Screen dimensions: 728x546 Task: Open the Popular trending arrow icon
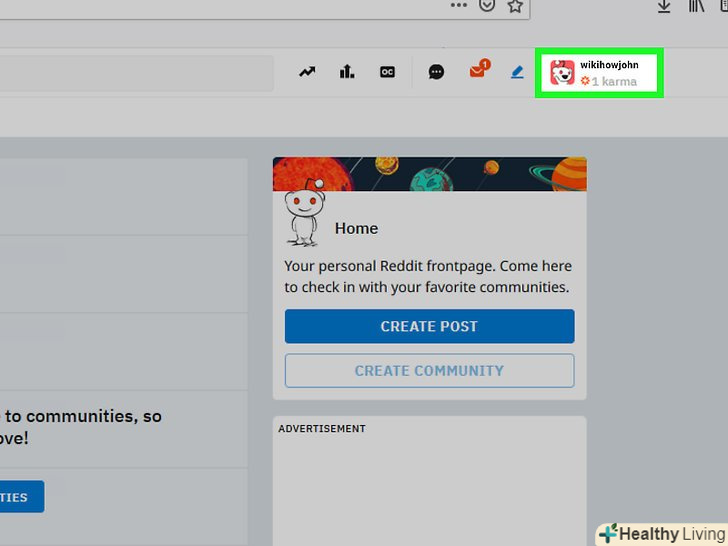tap(307, 72)
